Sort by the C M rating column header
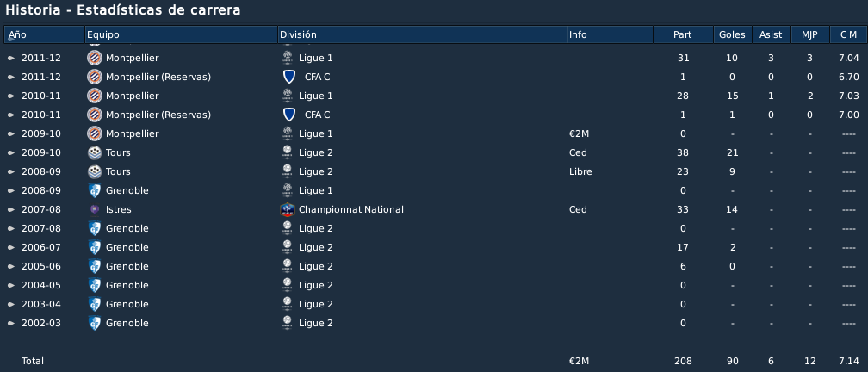 [848, 34]
